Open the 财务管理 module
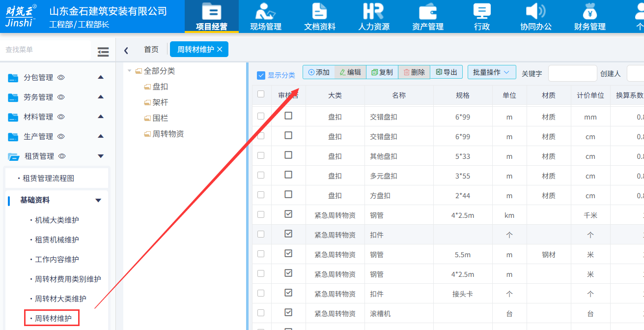This screenshot has height=330, width=644. 590,17
